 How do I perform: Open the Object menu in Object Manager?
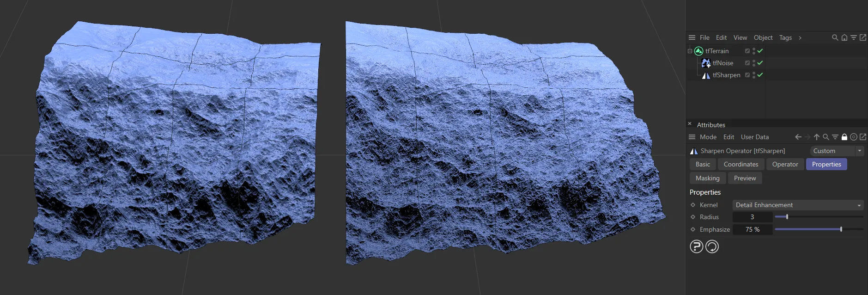[763, 37]
